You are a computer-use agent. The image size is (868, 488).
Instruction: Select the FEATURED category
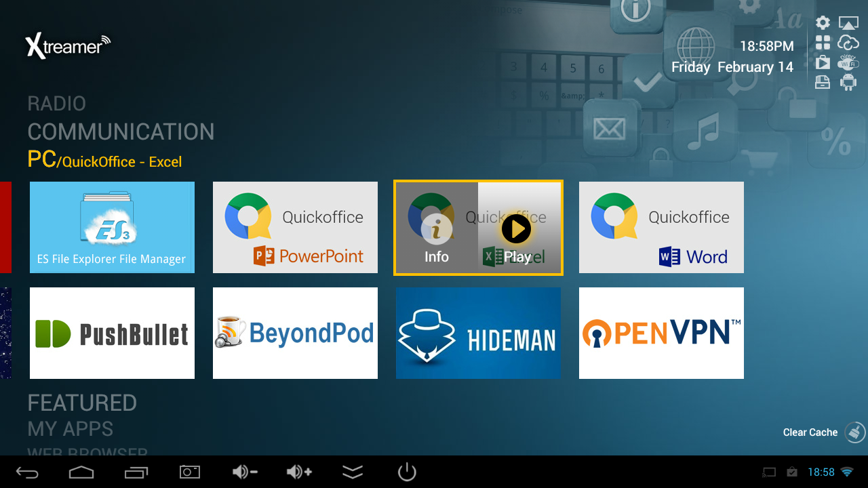82,403
